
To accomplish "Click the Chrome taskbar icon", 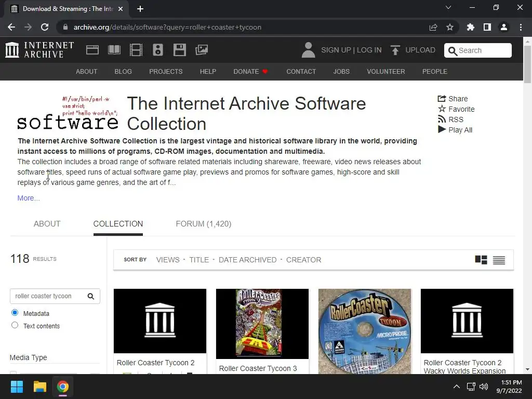I will (x=63, y=387).
